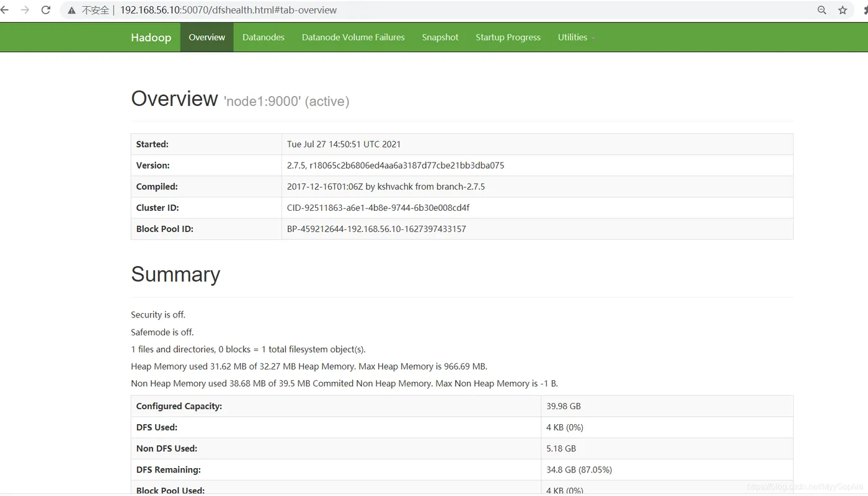Bookmark this page with the star icon
Image resolution: width=868 pixels, height=496 pixels.
843,10
